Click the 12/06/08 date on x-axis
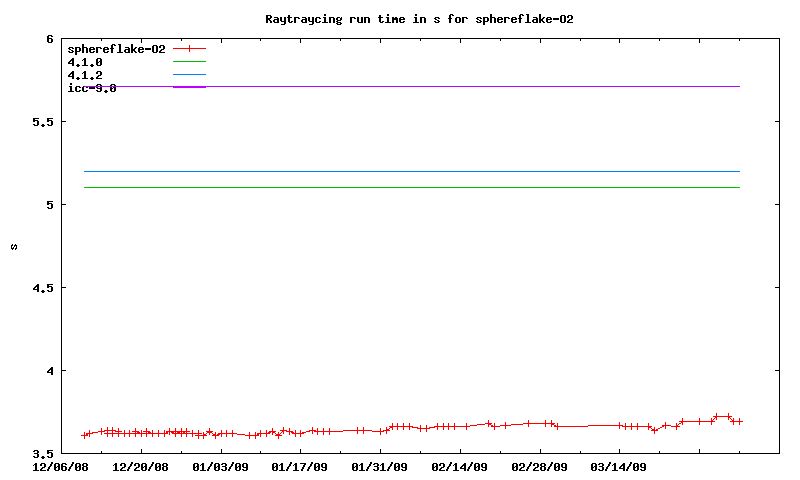The width and height of the screenshot is (800, 480). 60,466
